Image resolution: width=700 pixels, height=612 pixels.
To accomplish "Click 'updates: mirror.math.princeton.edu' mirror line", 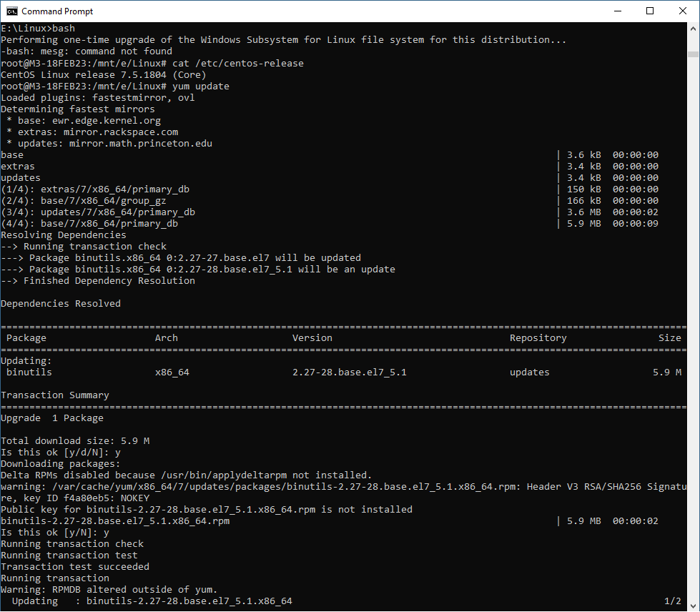I will point(109,143).
